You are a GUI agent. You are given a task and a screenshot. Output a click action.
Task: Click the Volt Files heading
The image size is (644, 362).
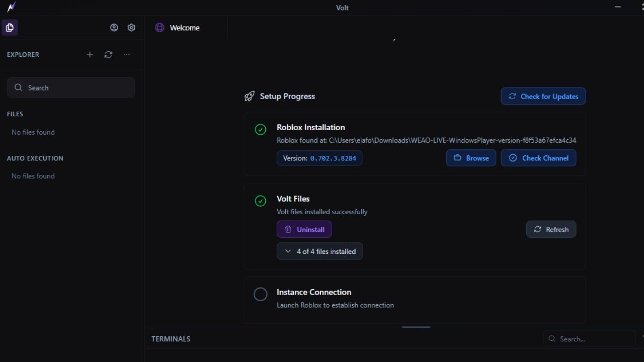point(293,199)
